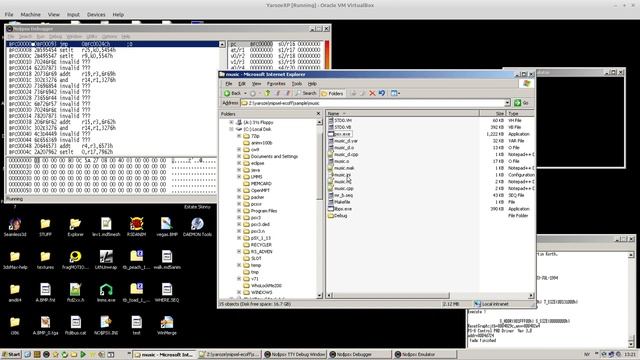This screenshot has height=360, width=640.
Task: Launch the LithUnwrap desktop shortcut
Action: 106,260
